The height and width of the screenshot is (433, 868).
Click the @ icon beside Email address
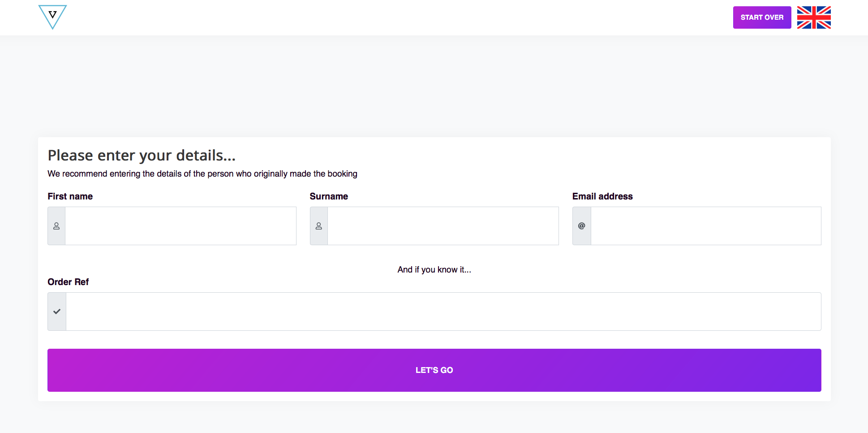581,226
